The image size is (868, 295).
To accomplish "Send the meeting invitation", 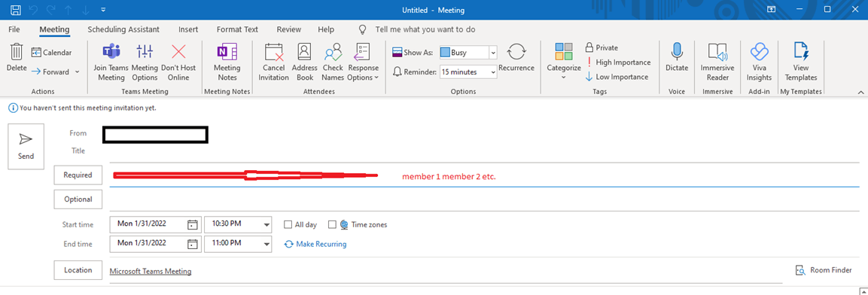I will pyautogui.click(x=26, y=146).
